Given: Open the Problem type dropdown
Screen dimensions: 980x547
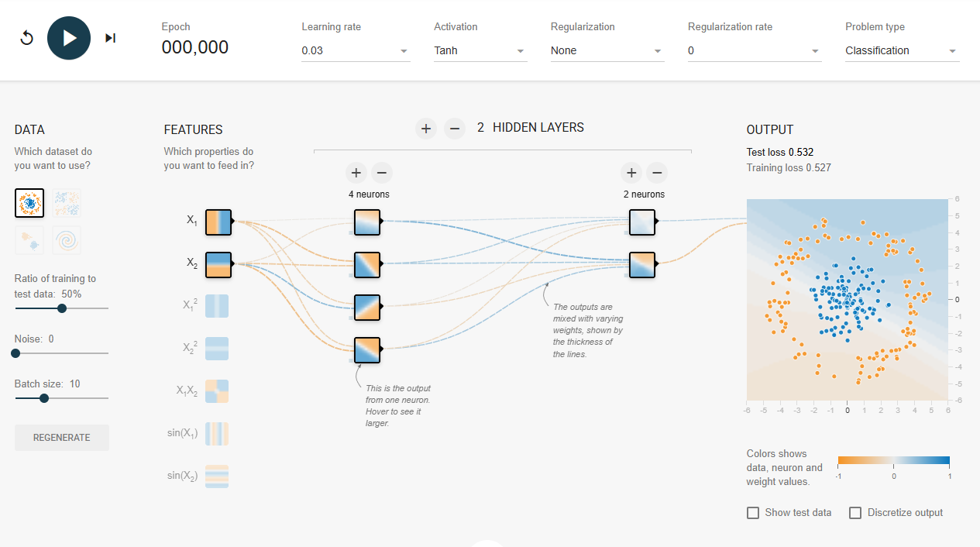Looking at the screenshot, I should coord(902,51).
